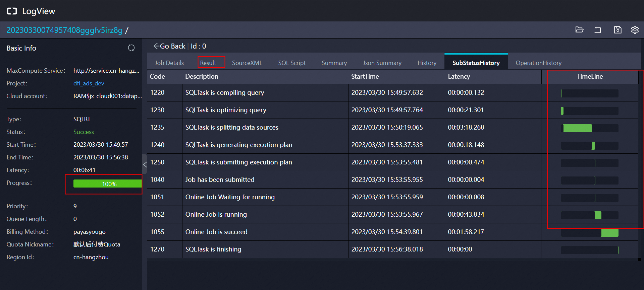This screenshot has height=290, width=644.
Task: Click timeline bar for generating execution plan
Action: (x=593, y=146)
